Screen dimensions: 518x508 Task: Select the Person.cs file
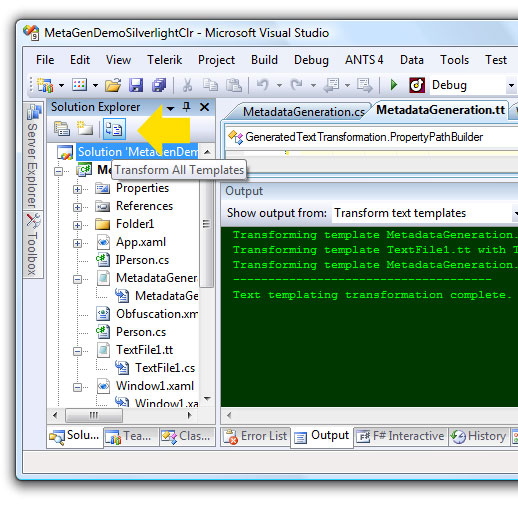click(141, 332)
